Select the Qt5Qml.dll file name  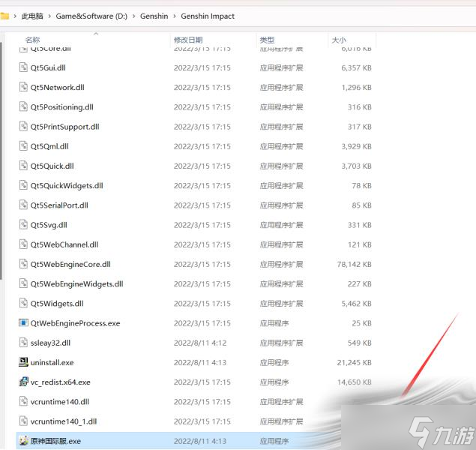click(x=49, y=146)
